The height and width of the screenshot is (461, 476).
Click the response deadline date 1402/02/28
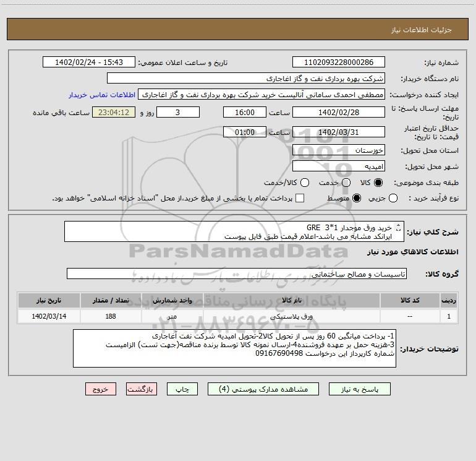[339, 112]
